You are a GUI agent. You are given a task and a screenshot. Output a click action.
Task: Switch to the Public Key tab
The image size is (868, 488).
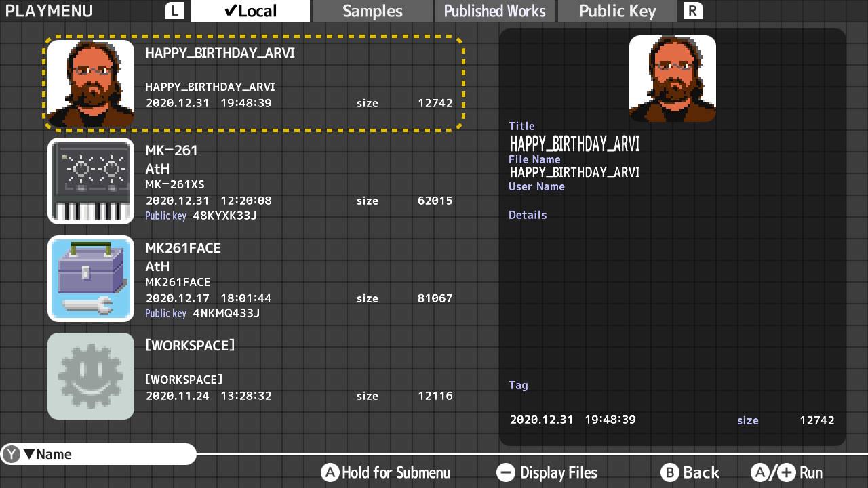click(x=617, y=11)
